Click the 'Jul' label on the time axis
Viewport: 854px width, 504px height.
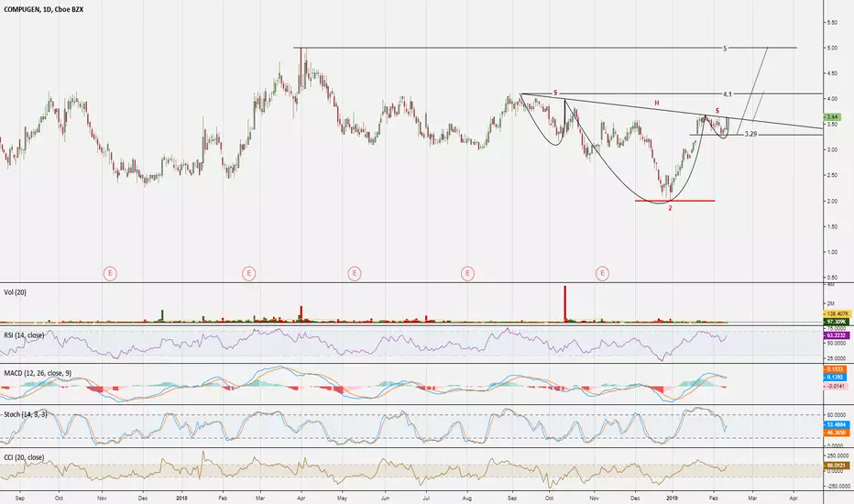426,498
